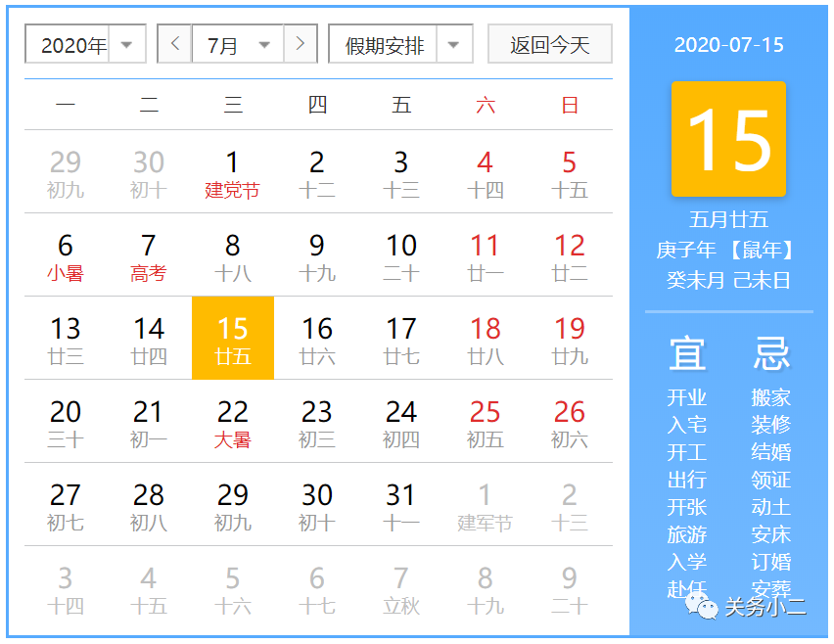Select July 6 小暑
834x644 pixels.
66,255
